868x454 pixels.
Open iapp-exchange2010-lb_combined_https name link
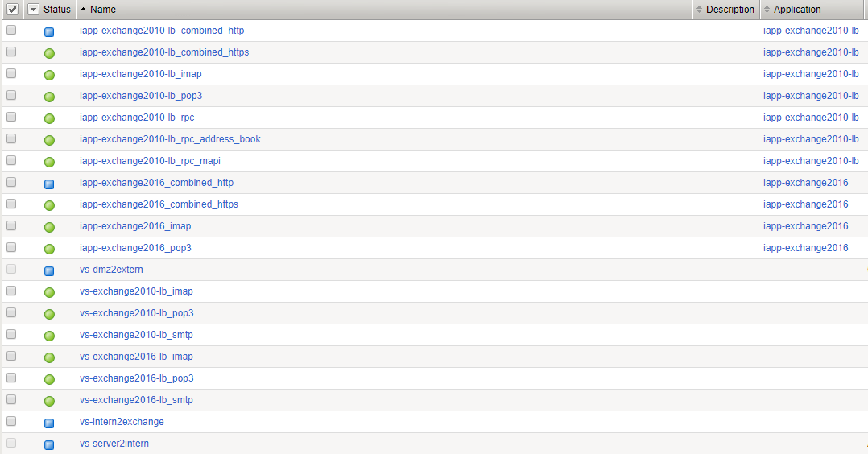[x=164, y=52]
